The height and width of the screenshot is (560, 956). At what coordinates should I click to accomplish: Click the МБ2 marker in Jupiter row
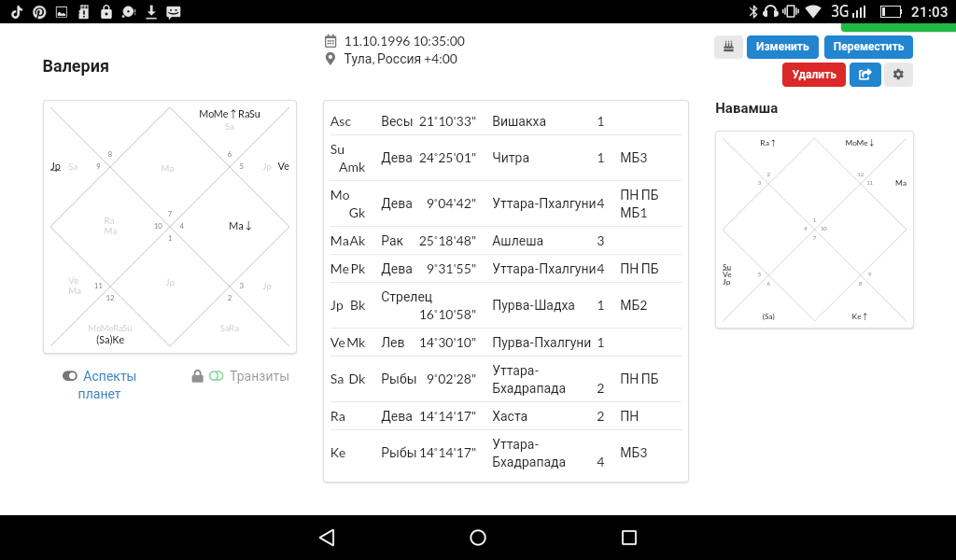(x=634, y=305)
